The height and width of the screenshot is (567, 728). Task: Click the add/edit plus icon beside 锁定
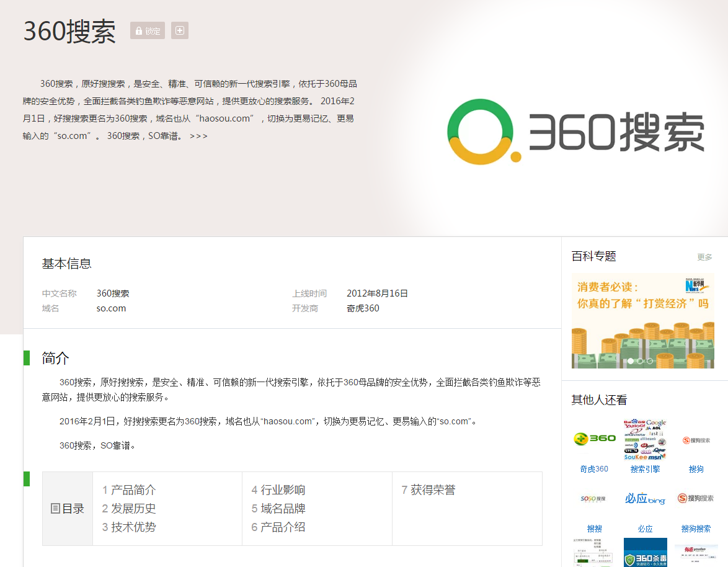[179, 30]
